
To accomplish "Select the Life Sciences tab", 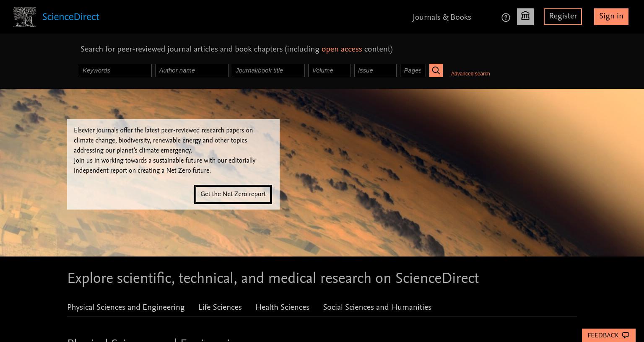I will pos(220,307).
